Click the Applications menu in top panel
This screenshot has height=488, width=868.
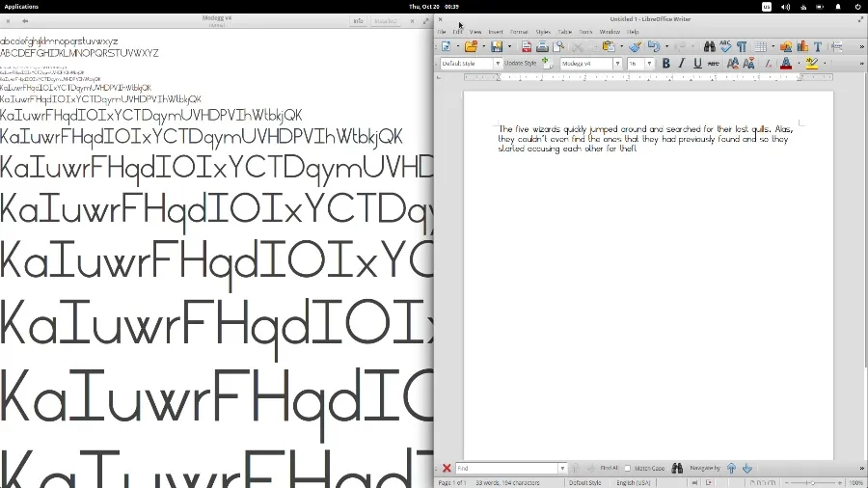pyautogui.click(x=21, y=6)
